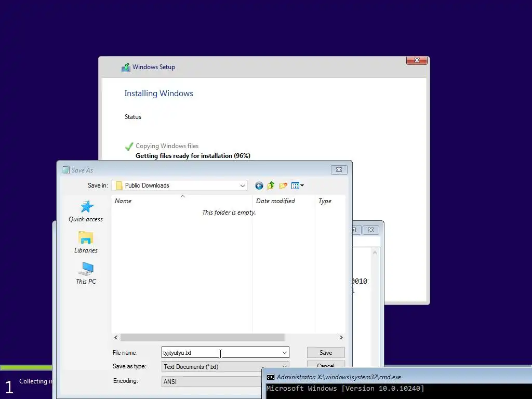
Task: Click the Windows Setup title icon
Action: click(x=126, y=67)
